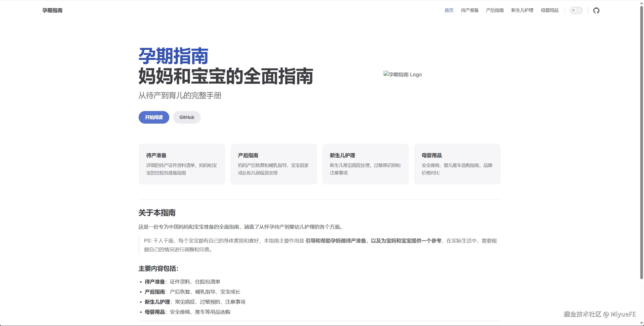This screenshot has width=644, height=326.
Task: Click the sun icon in the theme switch
Action: point(574,10)
